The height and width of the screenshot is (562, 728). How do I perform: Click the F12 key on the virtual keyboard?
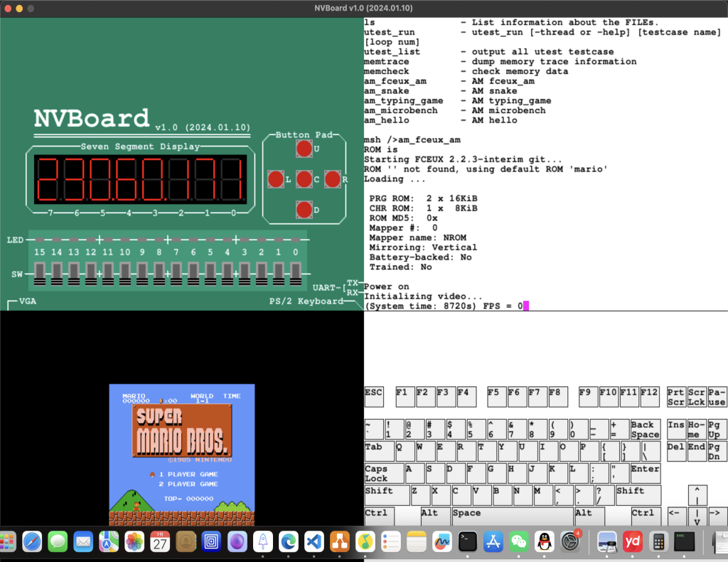tap(650, 397)
